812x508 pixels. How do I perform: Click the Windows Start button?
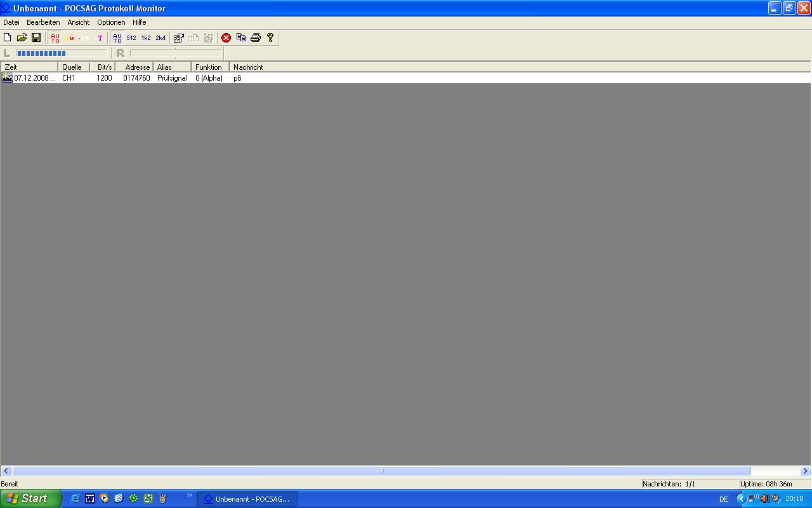coord(30,498)
